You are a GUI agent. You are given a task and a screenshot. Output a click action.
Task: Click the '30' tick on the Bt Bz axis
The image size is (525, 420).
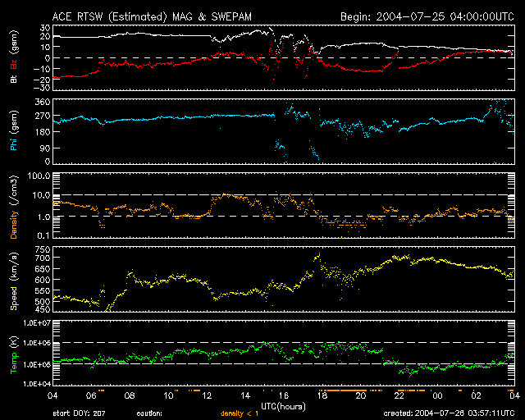pyautogui.click(x=45, y=28)
